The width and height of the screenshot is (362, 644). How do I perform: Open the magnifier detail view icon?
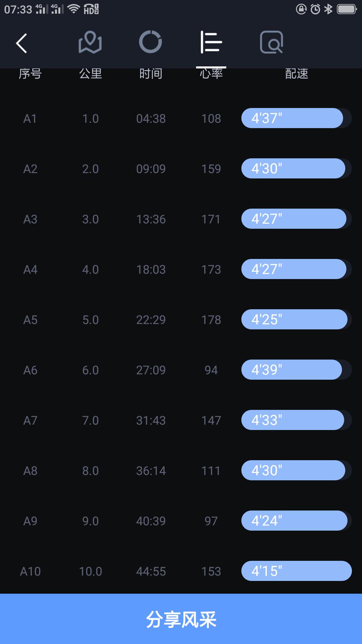pyautogui.click(x=271, y=42)
